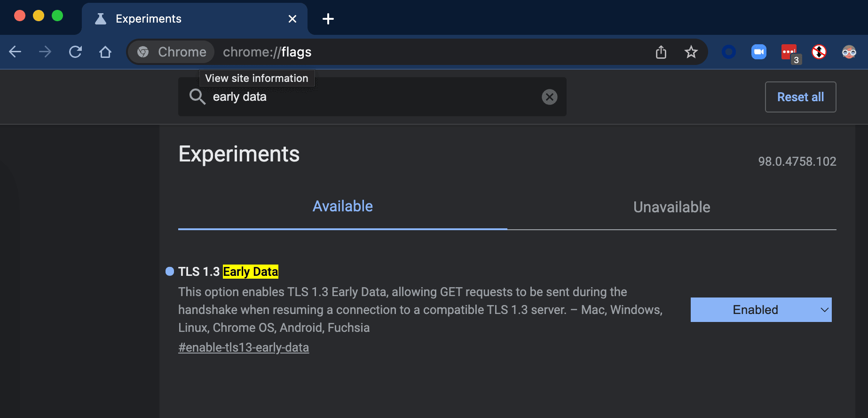Switch to the Unavailable tab
Screen dimensions: 868x418
click(671, 207)
